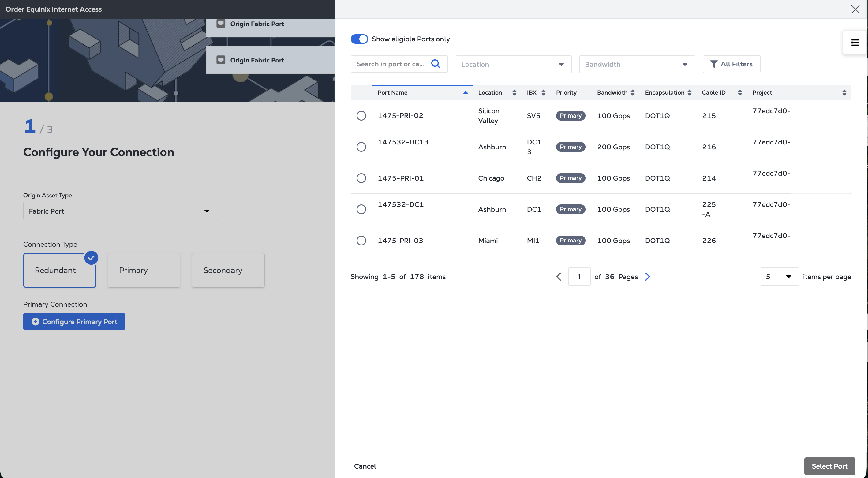Image resolution: width=868 pixels, height=478 pixels.
Task: Select port 1475-PRI-02 radio button
Action: coord(361,116)
